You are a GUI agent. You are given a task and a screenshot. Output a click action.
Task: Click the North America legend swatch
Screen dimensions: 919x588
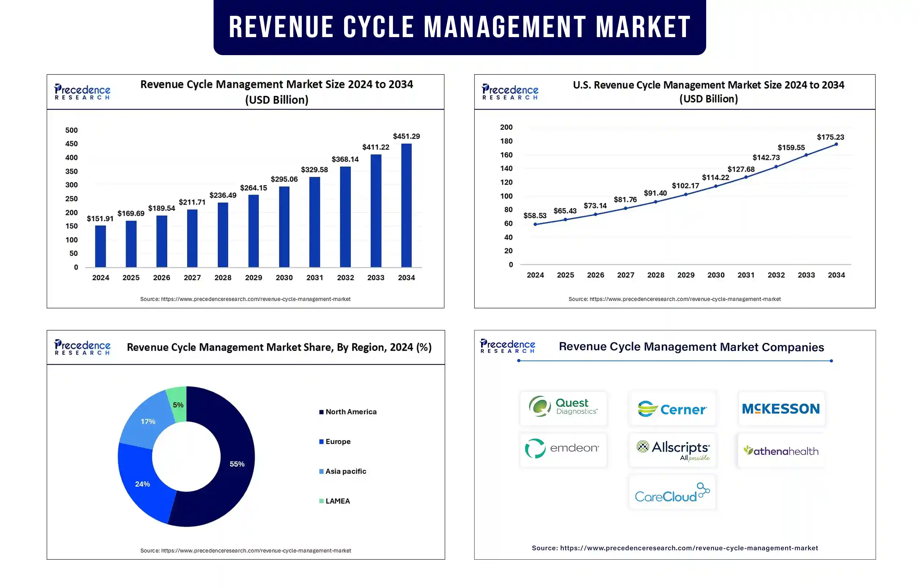point(322,412)
